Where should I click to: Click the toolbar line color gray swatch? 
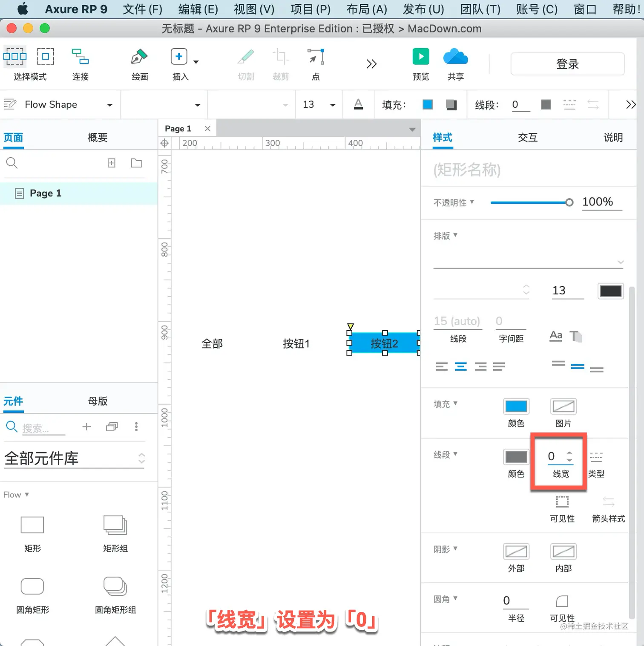coord(546,104)
